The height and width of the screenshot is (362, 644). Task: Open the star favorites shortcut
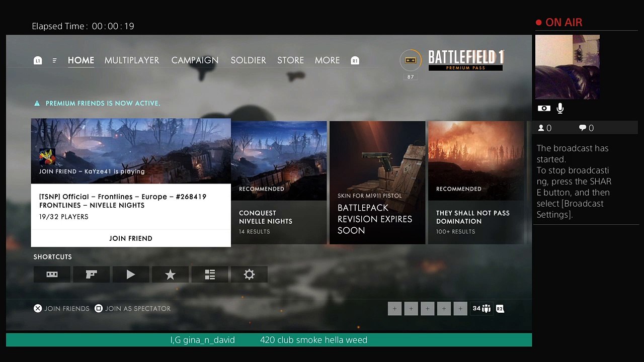170,275
